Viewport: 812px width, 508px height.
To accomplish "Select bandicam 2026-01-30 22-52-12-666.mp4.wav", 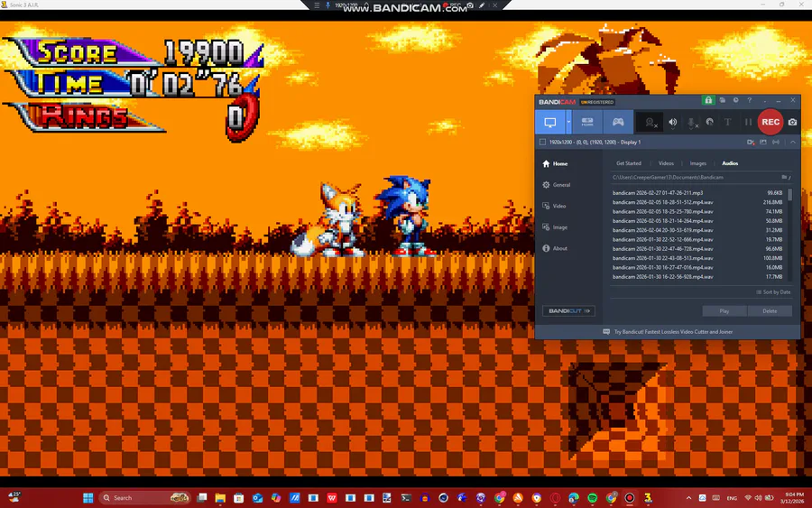I will (x=697, y=239).
